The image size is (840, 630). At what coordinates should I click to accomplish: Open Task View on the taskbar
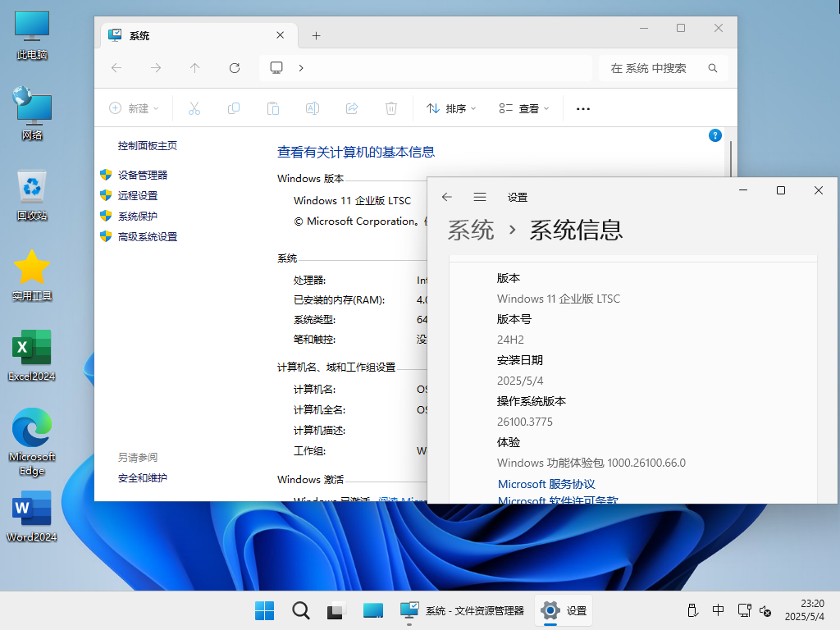[336, 610]
